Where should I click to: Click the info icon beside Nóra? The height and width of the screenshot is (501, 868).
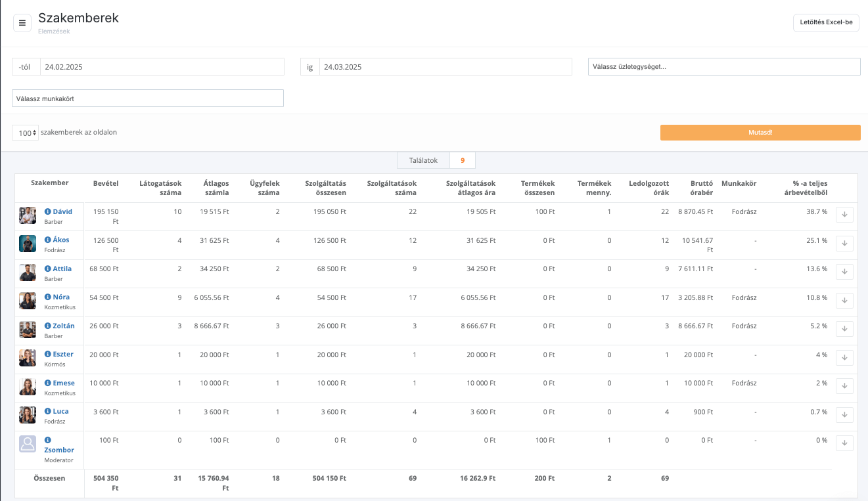[47, 297]
